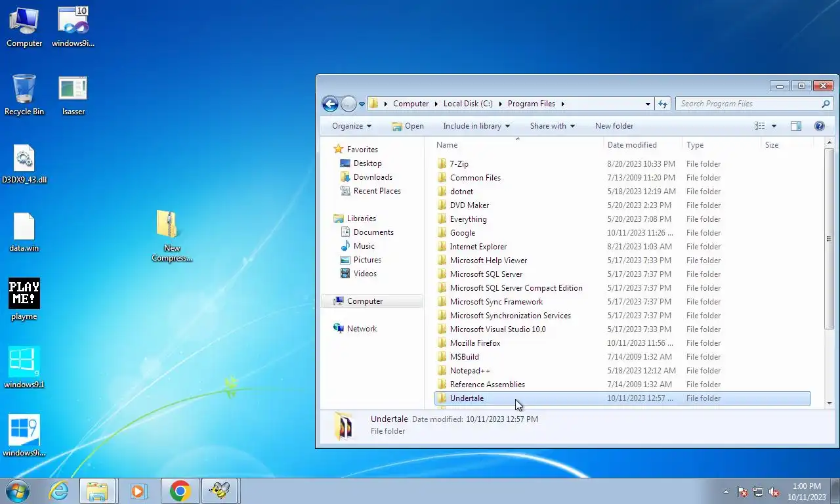This screenshot has height=504, width=840.
Task: Click the Computer breadcrumb in address bar
Action: [x=411, y=104]
